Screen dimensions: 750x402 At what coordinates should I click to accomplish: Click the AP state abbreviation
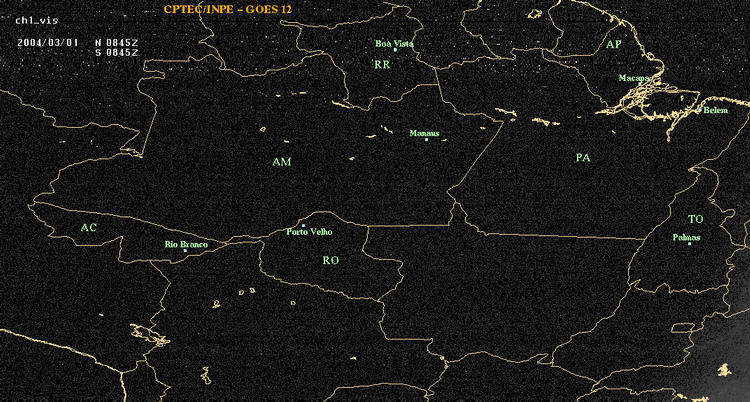tap(613, 45)
